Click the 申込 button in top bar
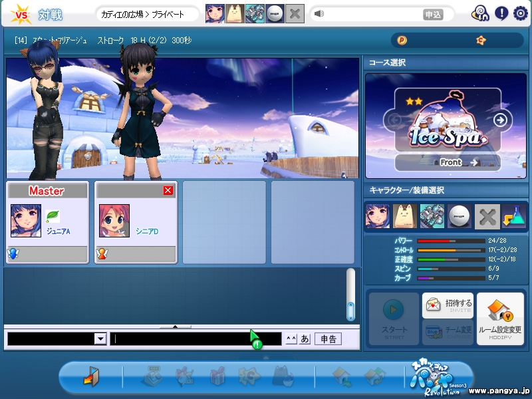This screenshot has width=532, height=399. [x=433, y=15]
